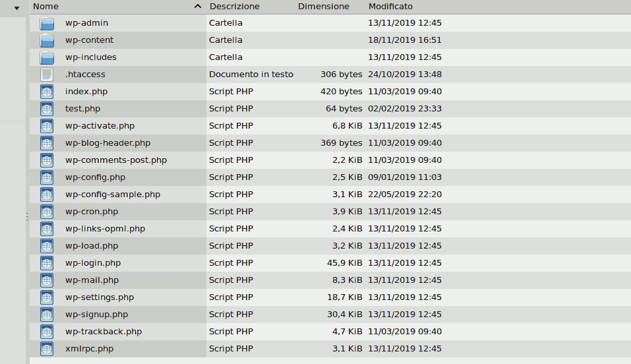Screen dimensions: 631x364
Task: Select the wp-admin folder name
Action: (86, 23)
